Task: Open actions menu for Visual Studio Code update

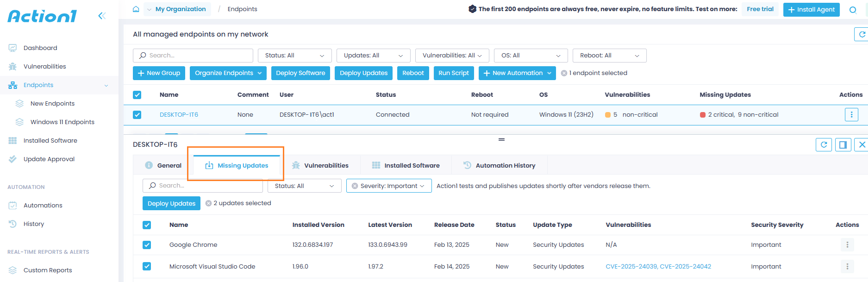Action: click(x=847, y=267)
